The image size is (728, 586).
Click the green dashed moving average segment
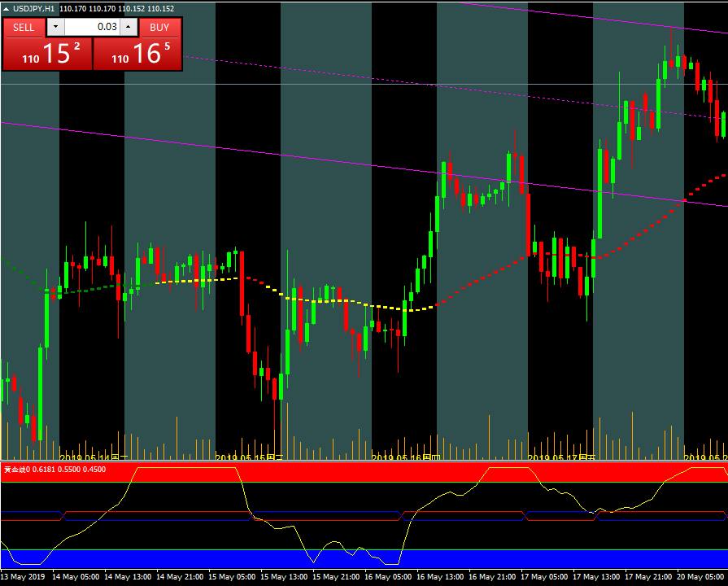(89, 288)
